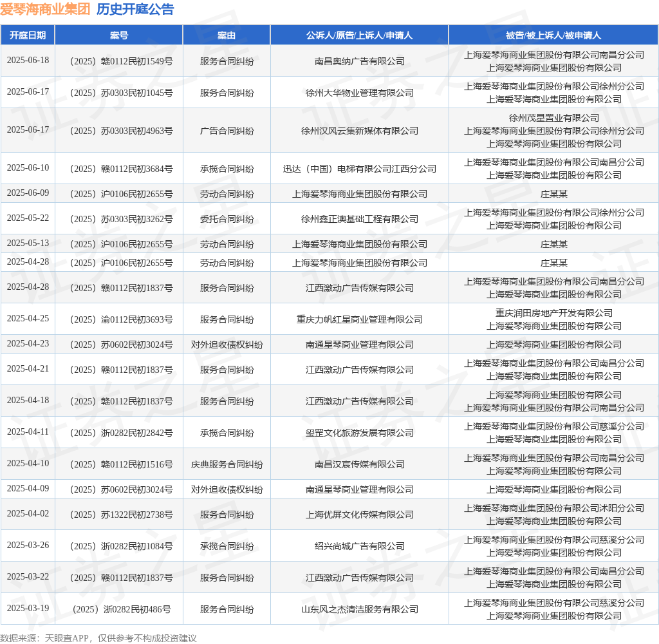Select the 2025-06-09 hearing date cell
The height and width of the screenshot is (644, 659).
pyautogui.click(x=28, y=193)
